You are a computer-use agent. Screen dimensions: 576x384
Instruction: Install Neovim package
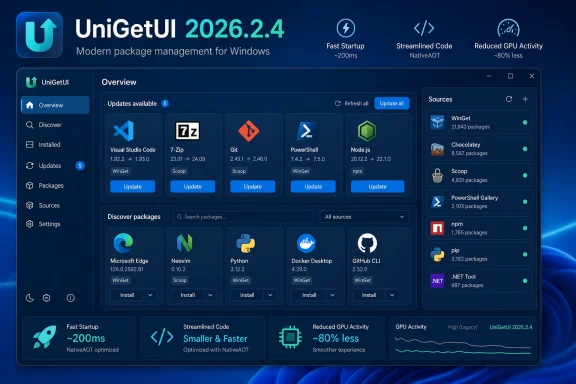click(187, 295)
